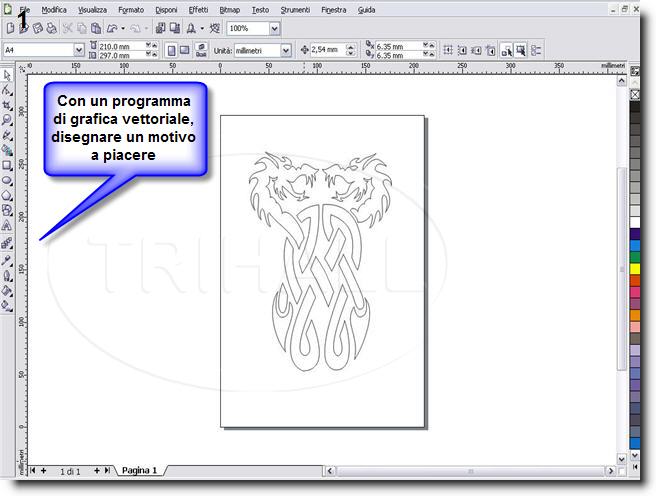656x496 pixels.
Task: Set page to Landscape orientation
Action: click(184, 51)
